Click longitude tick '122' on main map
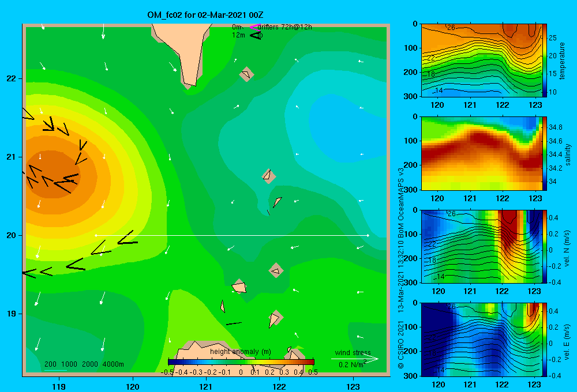This screenshot has width=577, height=392. pyautogui.click(x=279, y=386)
